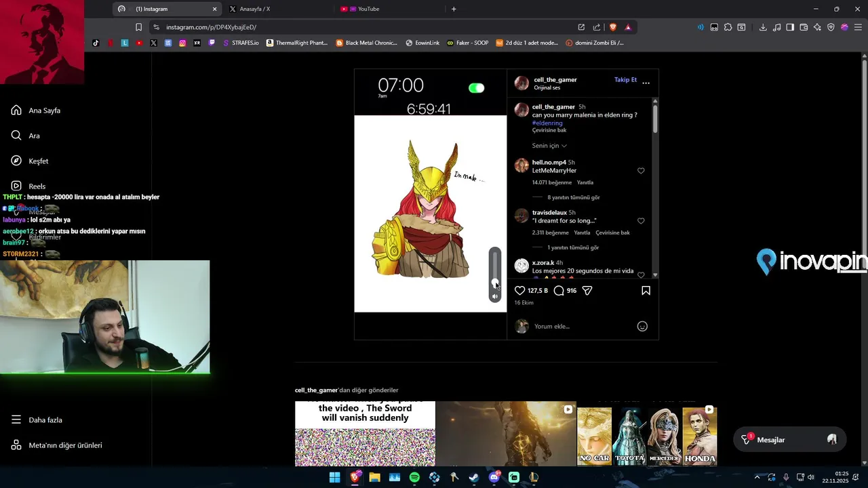Open Ara search in Instagram sidebar
Screen dimensions: 868x488
point(25,136)
